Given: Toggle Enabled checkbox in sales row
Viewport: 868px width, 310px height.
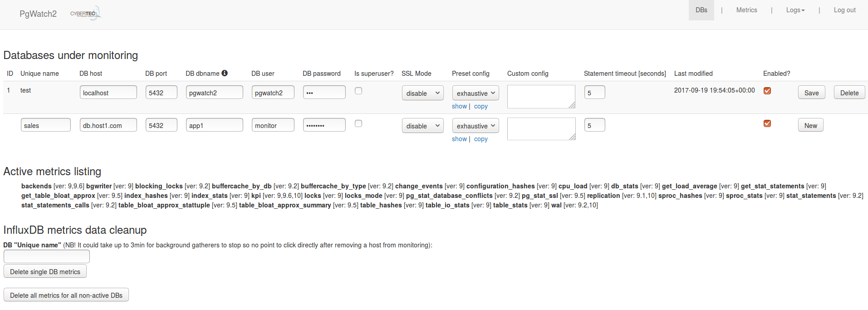Looking at the screenshot, I should (767, 123).
